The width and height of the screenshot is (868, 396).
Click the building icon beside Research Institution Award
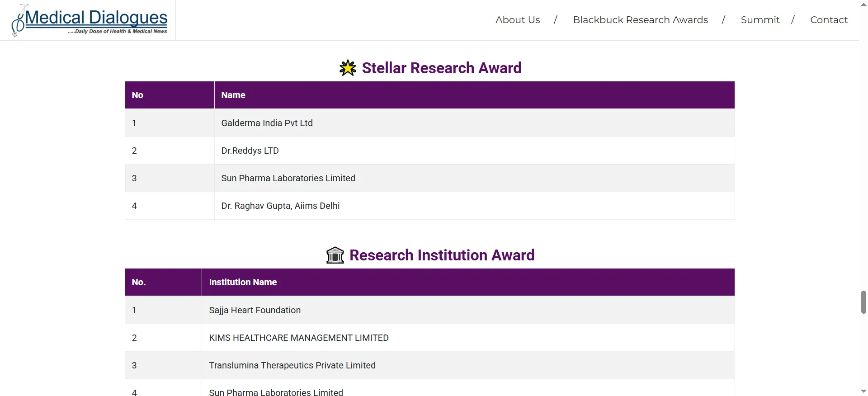(x=335, y=255)
